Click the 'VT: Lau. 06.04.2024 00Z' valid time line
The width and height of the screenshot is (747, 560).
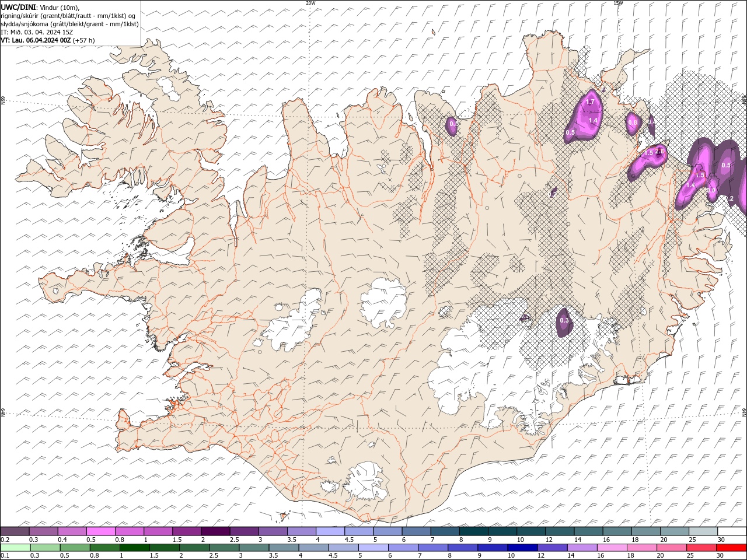pyautogui.click(x=36, y=40)
